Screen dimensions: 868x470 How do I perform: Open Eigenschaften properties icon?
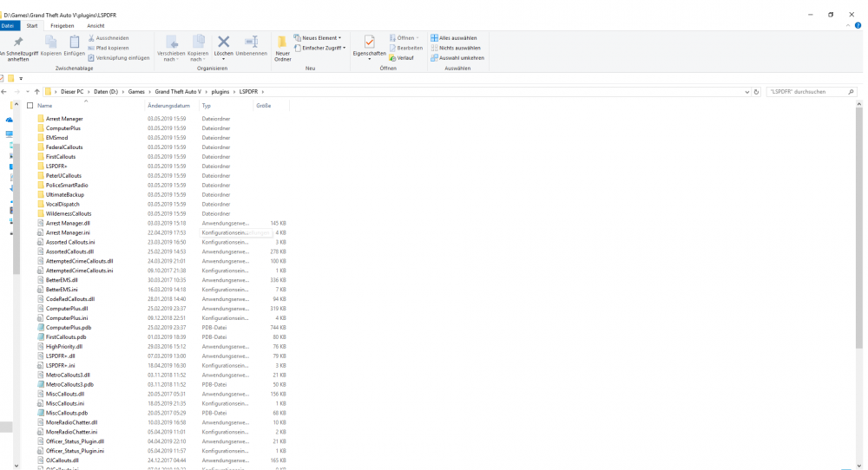click(369, 42)
